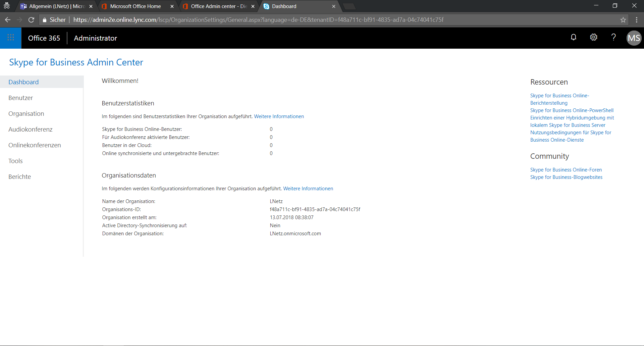This screenshot has height=346, width=644.
Task: Go to Onlinekonferenzen in the sidebar
Action: click(x=35, y=145)
